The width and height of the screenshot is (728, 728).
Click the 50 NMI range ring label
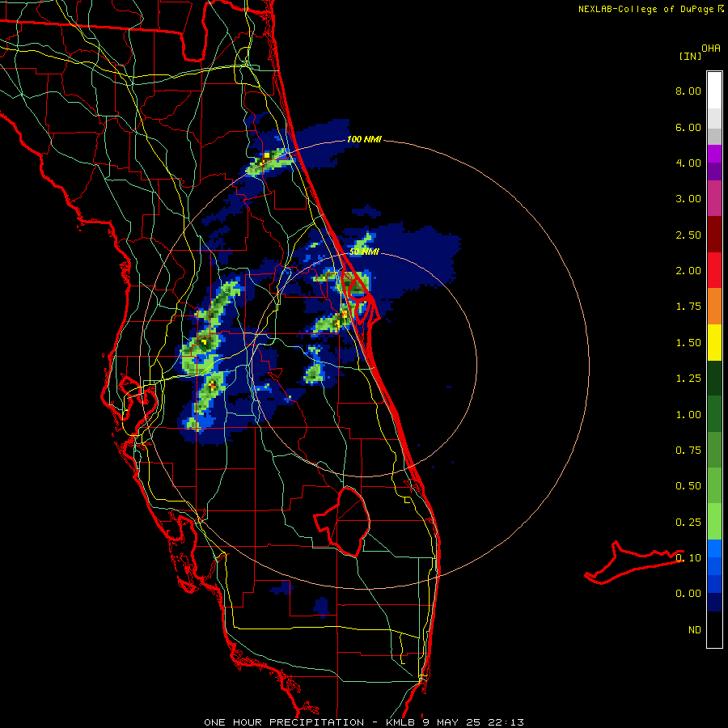click(x=364, y=252)
